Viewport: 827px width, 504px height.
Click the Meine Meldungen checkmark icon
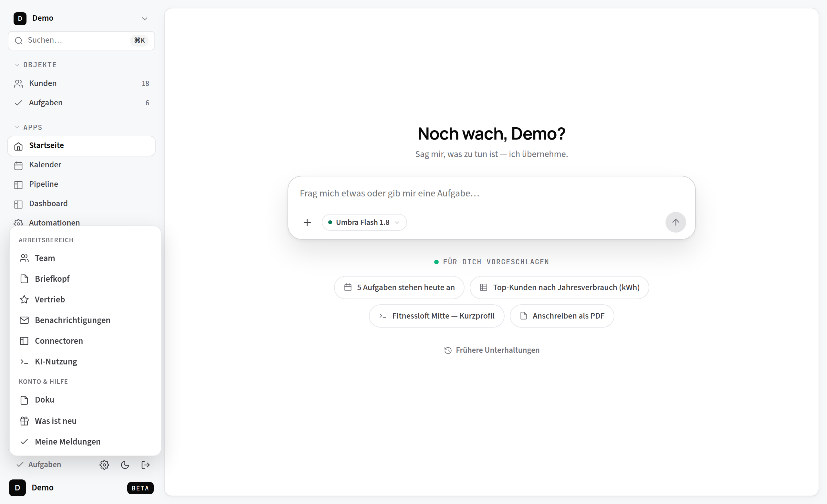click(24, 442)
